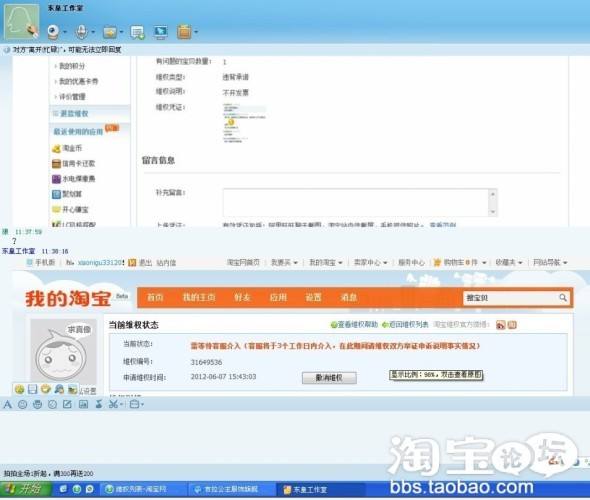Click the send picture icon in chat toolbar
This screenshot has height=500, width=590.
84,404
